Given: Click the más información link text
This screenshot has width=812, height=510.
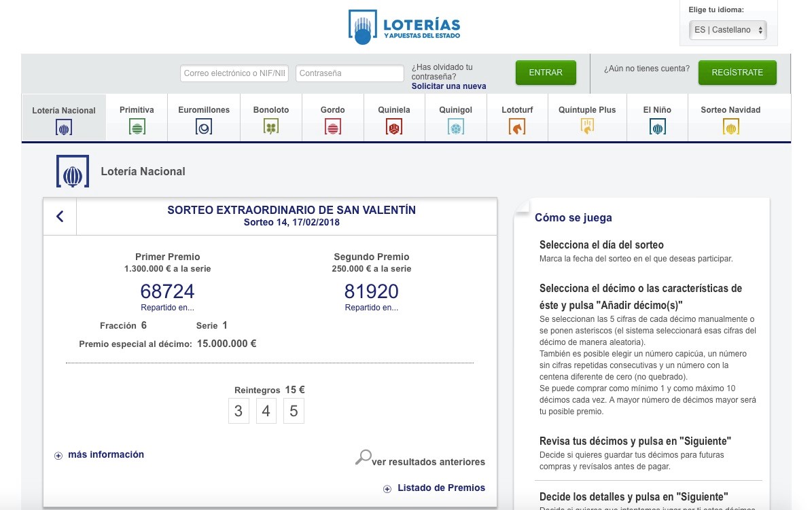Looking at the screenshot, I should coord(106,454).
